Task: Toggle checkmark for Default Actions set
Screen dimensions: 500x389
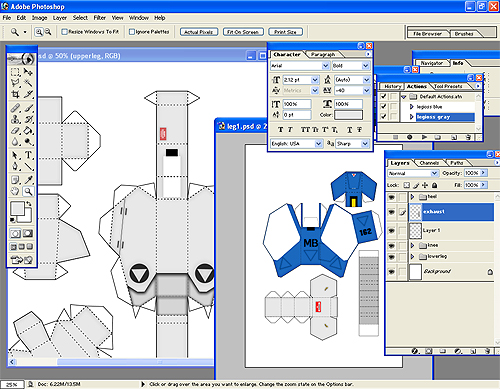Action: [x=383, y=96]
